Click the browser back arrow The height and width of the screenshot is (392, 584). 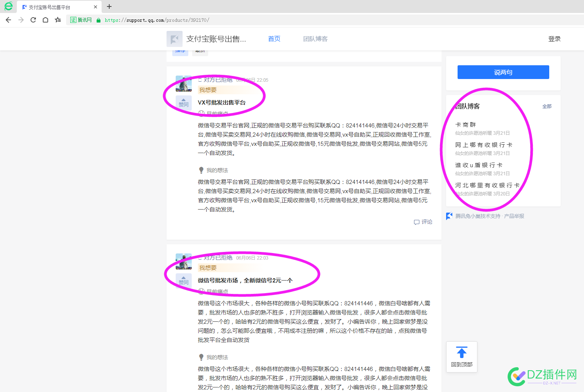pyautogui.click(x=8, y=20)
